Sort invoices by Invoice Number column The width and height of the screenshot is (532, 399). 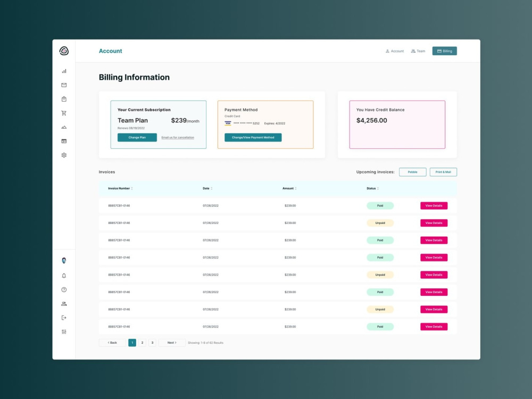pyautogui.click(x=120, y=188)
